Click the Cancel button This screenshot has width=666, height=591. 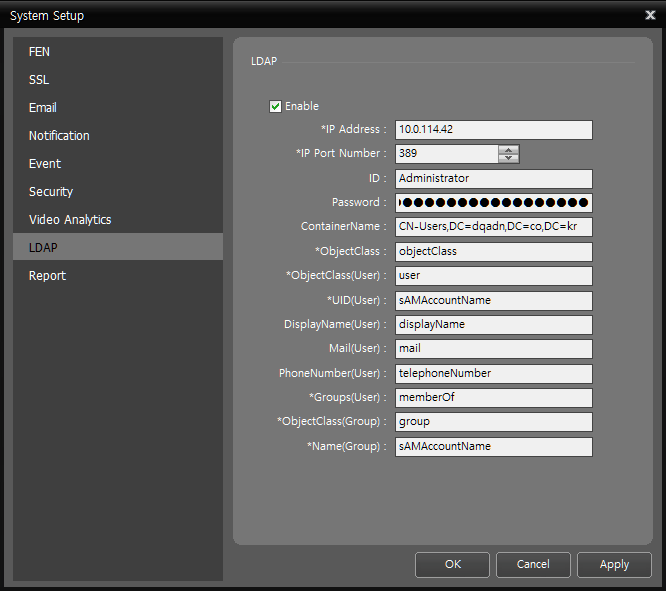(x=533, y=565)
